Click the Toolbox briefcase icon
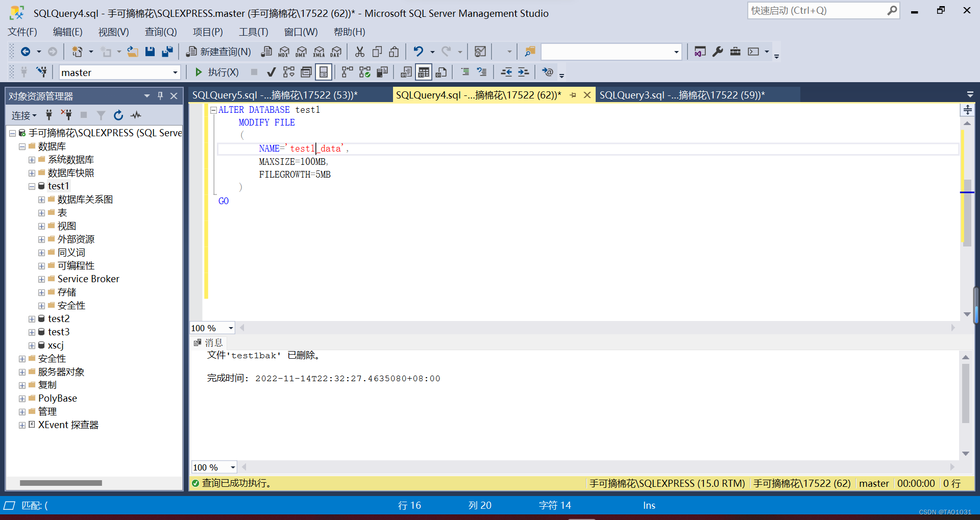Screen dimensions: 980x520 (x=735, y=52)
